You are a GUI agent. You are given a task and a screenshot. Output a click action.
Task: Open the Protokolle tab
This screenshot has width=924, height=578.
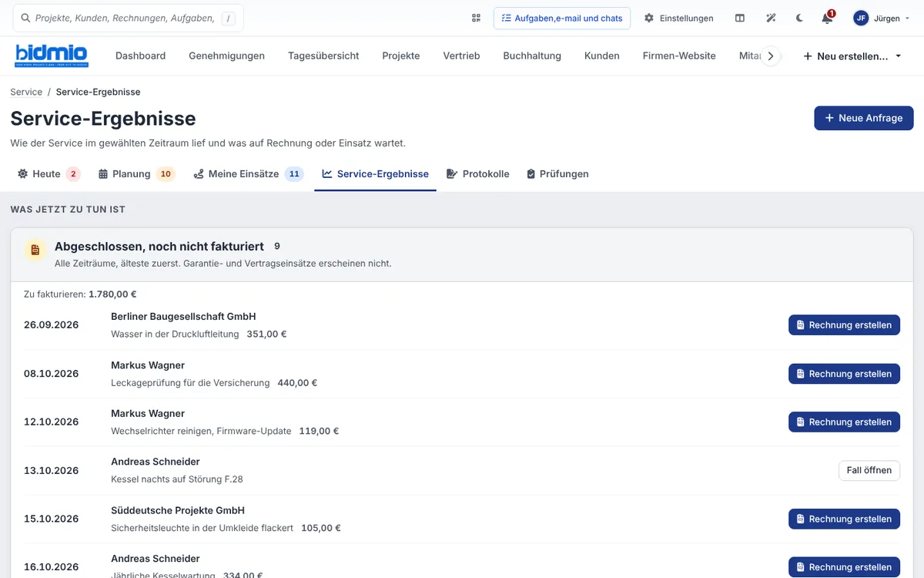[477, 174]
